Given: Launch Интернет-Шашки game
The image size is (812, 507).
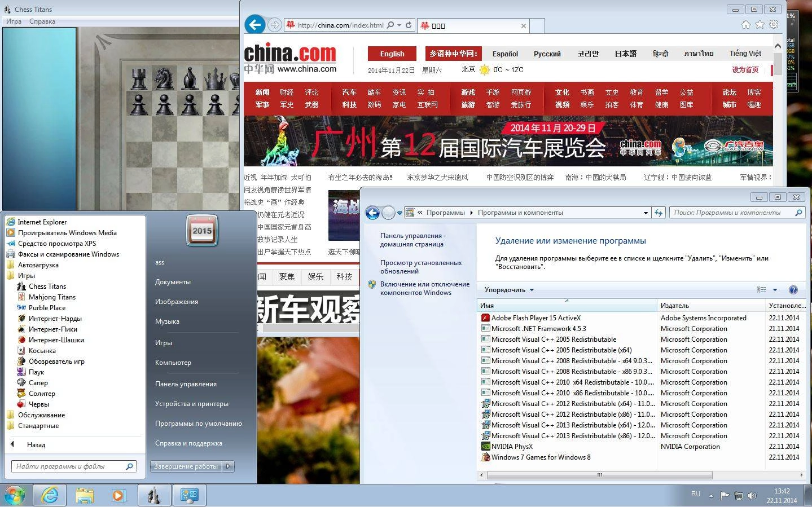Looking at the screenshot, I should pyautogui.click(x=56, y=340).
